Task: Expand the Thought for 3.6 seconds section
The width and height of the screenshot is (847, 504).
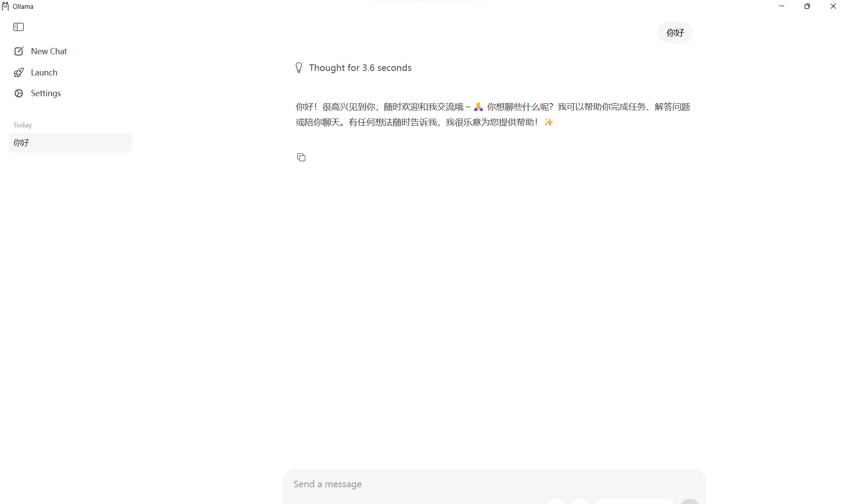Action: [354, 67]
